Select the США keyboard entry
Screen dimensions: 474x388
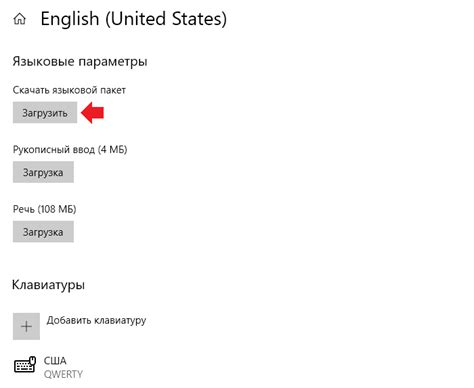(x=55, y=361)
